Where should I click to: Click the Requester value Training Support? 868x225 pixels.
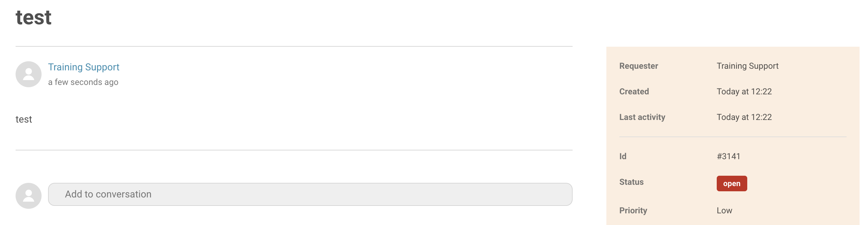click(747, 66)
